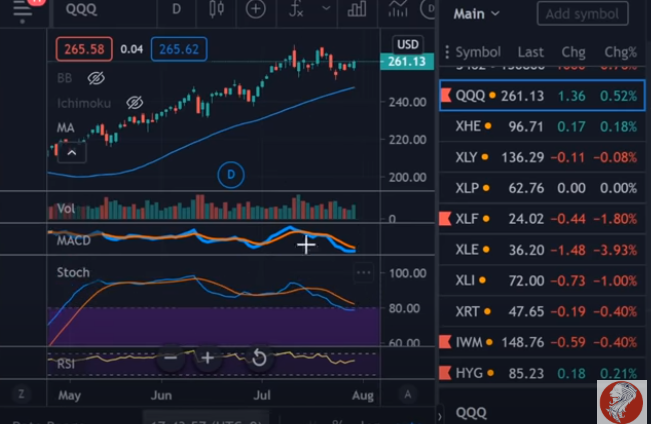Sort watchlist by Chg column

(573, 52)
